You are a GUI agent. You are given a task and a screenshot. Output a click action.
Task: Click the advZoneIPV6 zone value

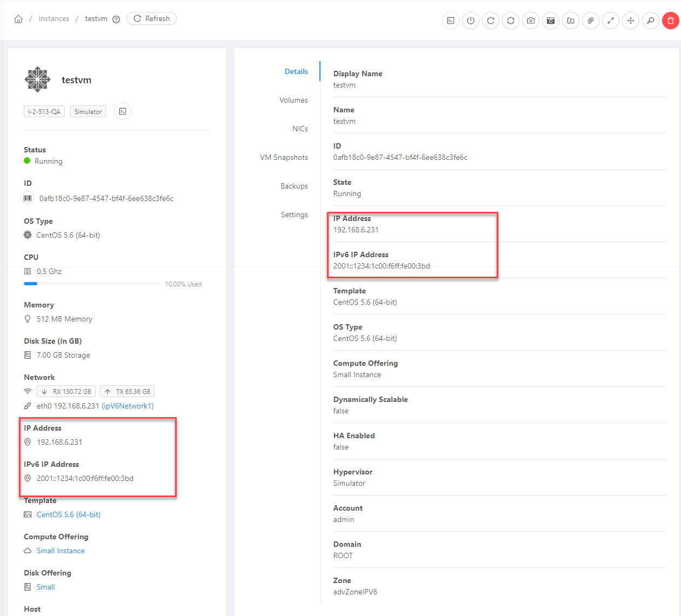pos(355,592)
